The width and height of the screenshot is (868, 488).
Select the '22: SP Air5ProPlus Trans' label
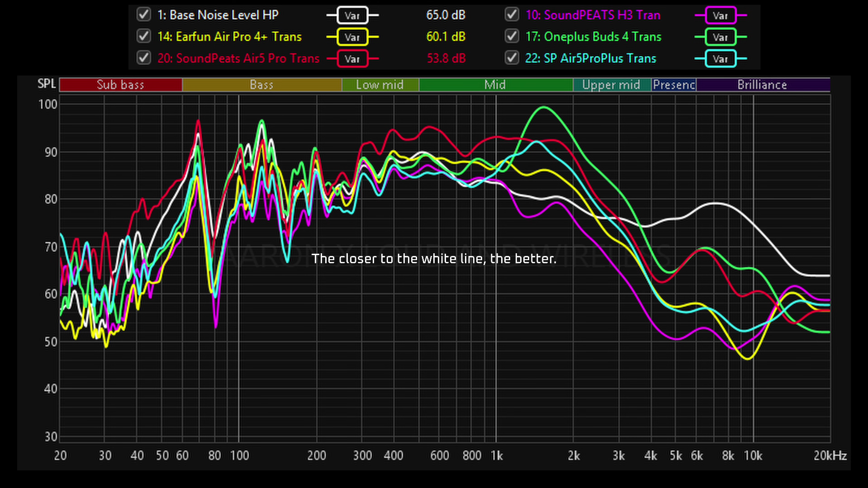point(591,58)
